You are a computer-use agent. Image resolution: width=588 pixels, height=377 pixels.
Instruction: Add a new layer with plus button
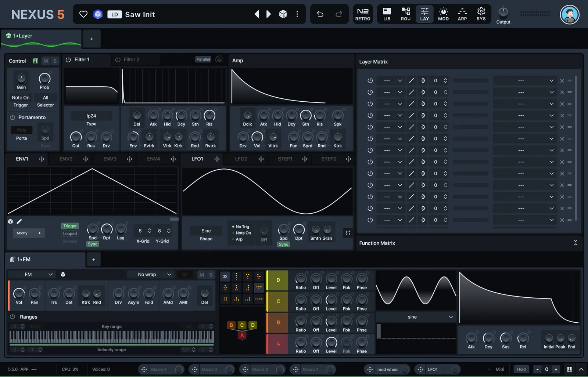coord(92,39)
